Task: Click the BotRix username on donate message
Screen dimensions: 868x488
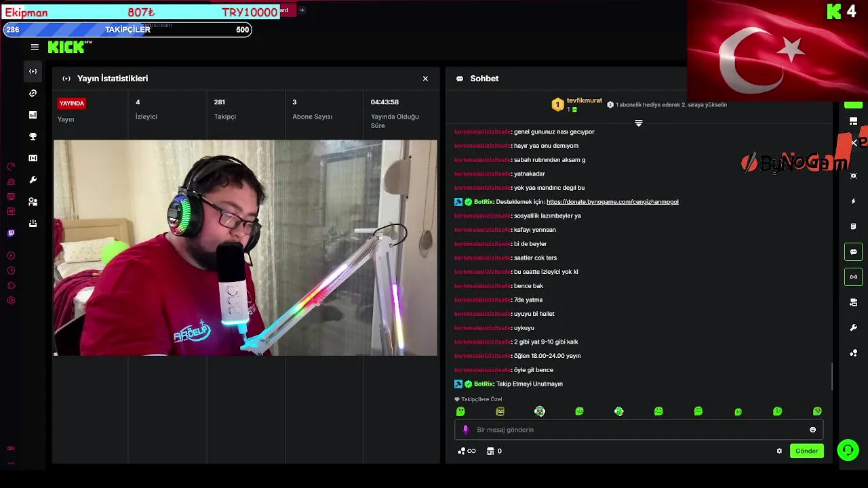Action: [484, 202]
